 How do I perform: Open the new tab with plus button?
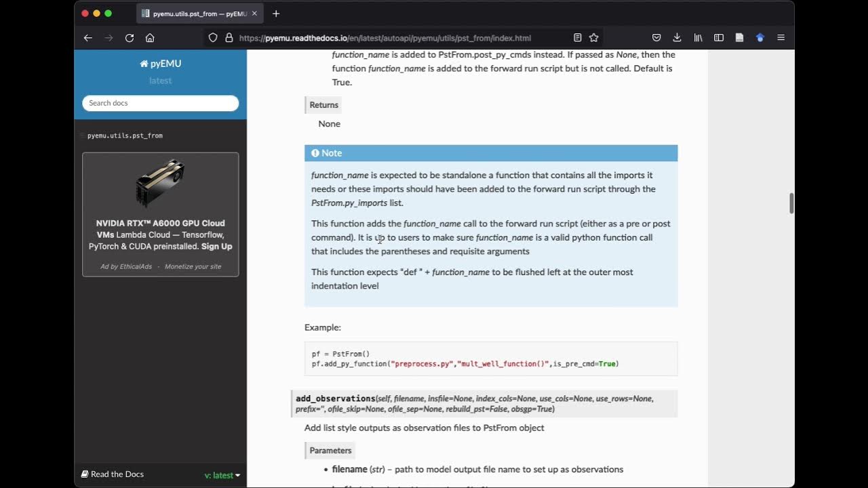pos(276,14)
